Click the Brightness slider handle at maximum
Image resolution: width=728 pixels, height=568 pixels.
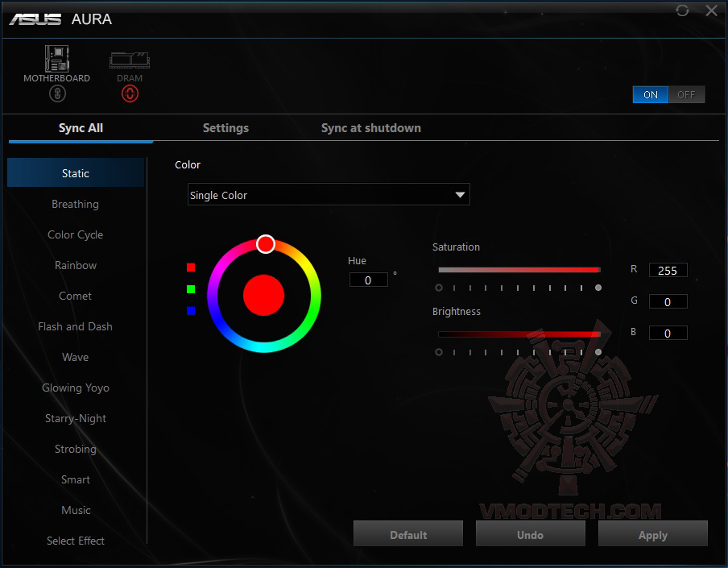point(598,352)
